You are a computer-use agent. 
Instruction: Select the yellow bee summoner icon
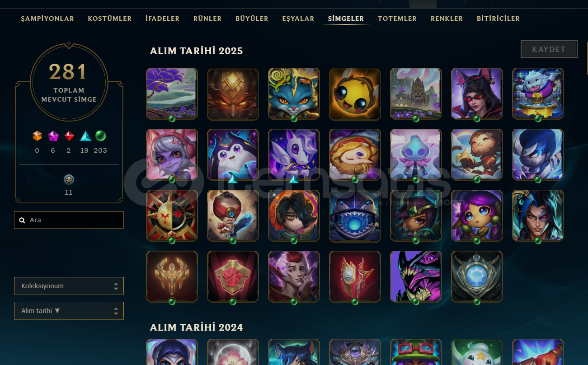pyautogui.click(x=355, y=94)
